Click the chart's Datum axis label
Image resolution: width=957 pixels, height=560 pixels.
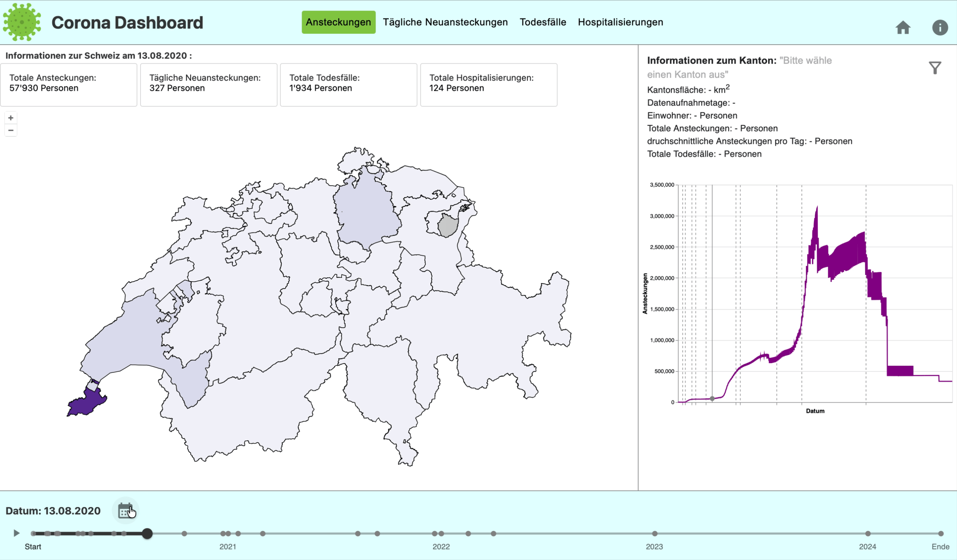(x=815, y=411)
